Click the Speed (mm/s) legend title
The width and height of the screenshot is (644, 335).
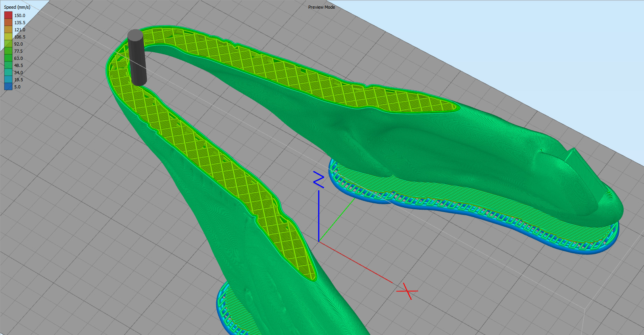tap(17, 7)
